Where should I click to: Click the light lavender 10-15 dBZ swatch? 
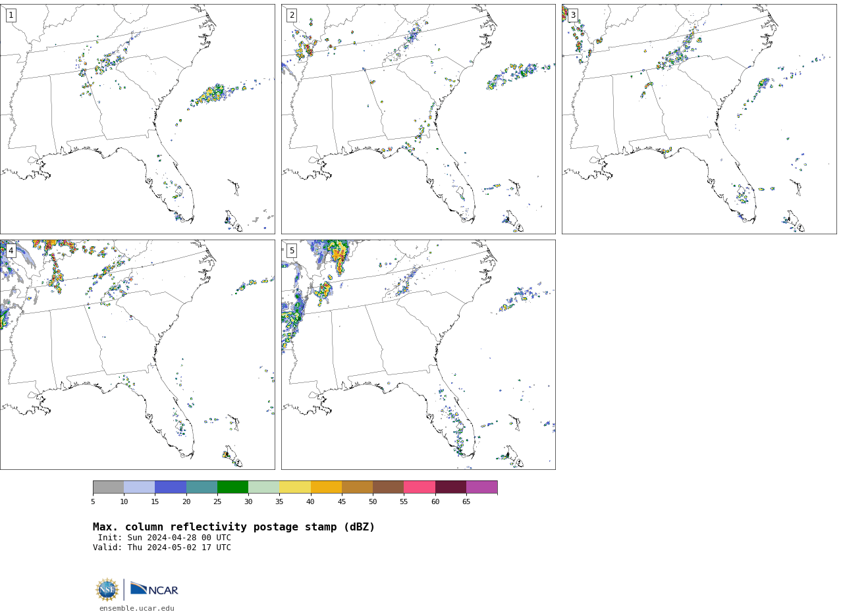(139, 487)
